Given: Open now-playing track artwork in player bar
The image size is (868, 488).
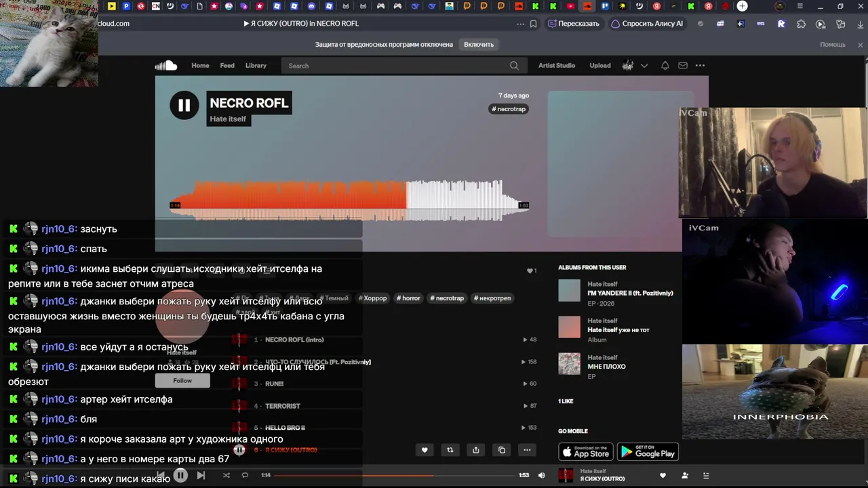Looking at the screenshot, I should pos(566,475).
